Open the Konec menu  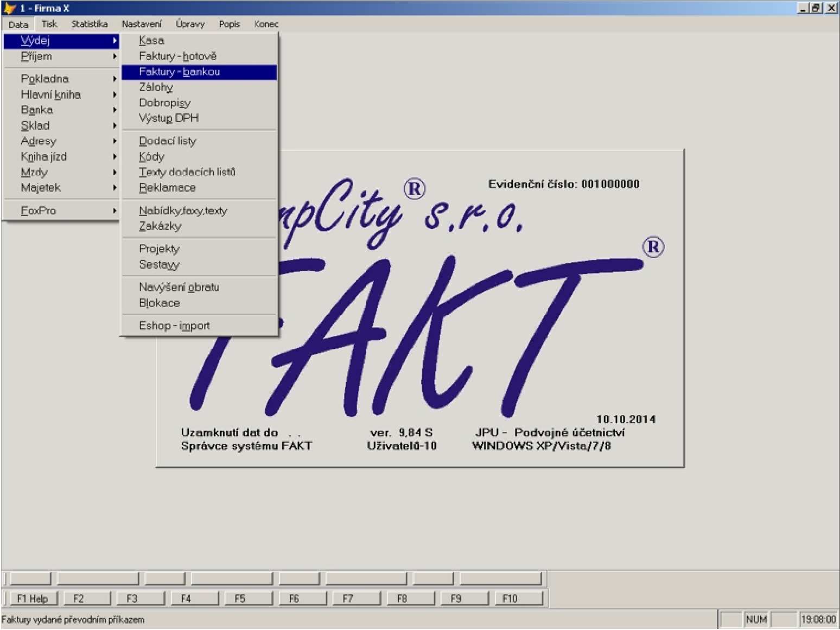click(x=266, y=24)
